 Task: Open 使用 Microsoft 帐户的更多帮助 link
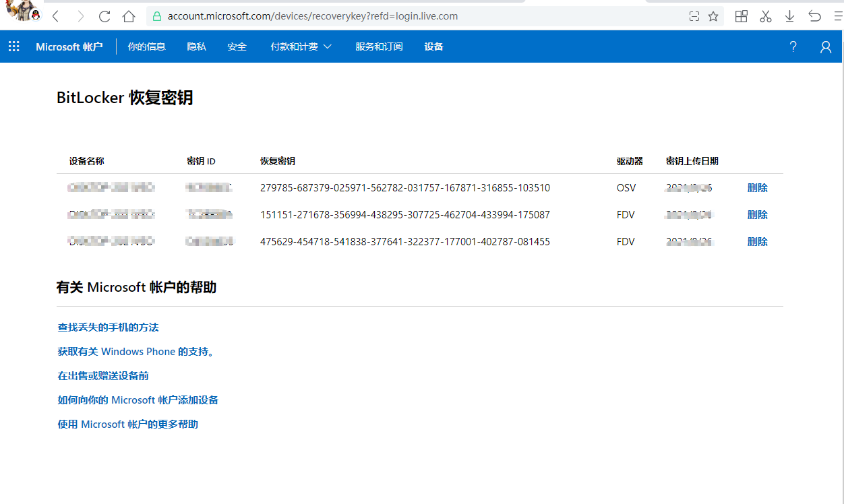128,424
